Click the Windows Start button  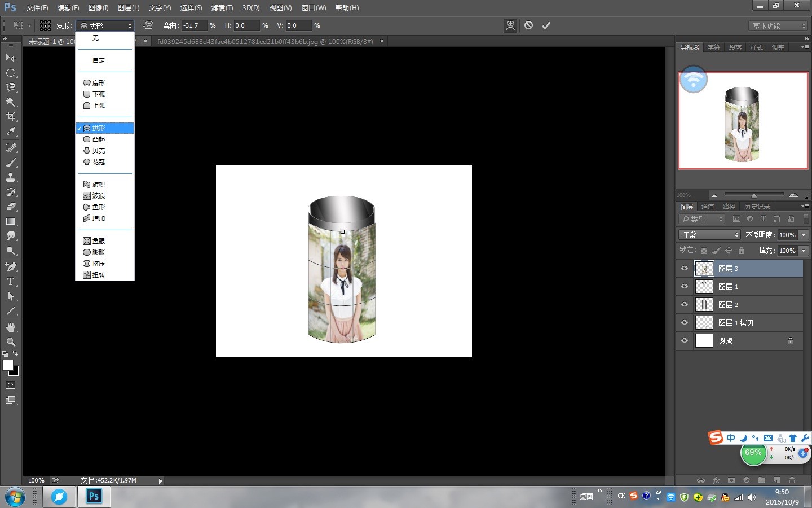15,497
